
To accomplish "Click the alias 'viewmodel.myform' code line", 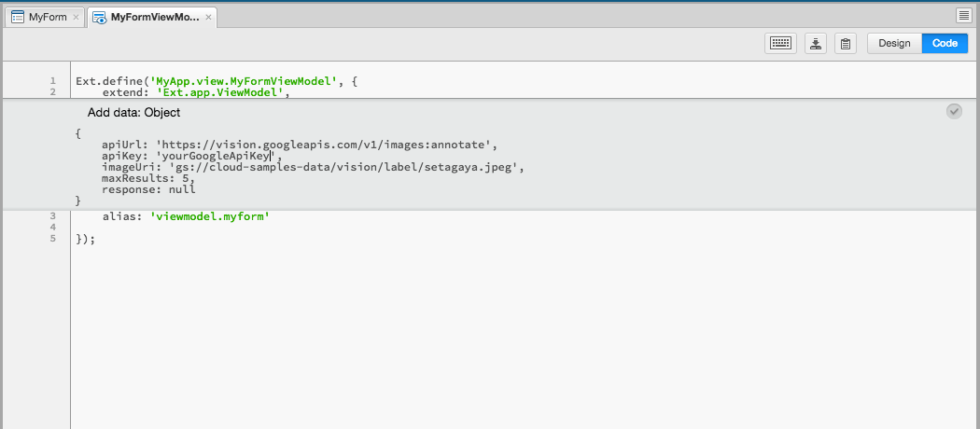I will 186,216.
